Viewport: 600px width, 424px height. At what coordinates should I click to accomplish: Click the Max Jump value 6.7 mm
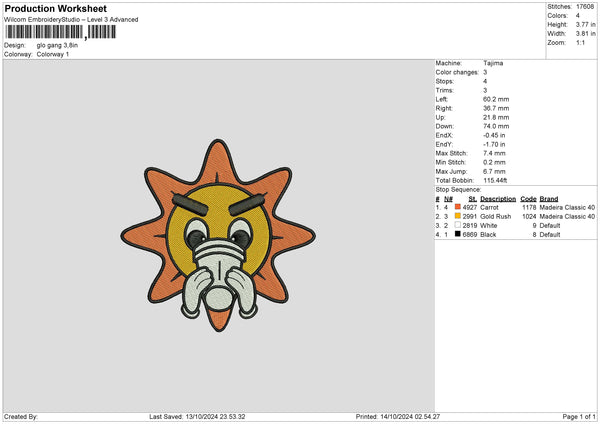point(494,171)
